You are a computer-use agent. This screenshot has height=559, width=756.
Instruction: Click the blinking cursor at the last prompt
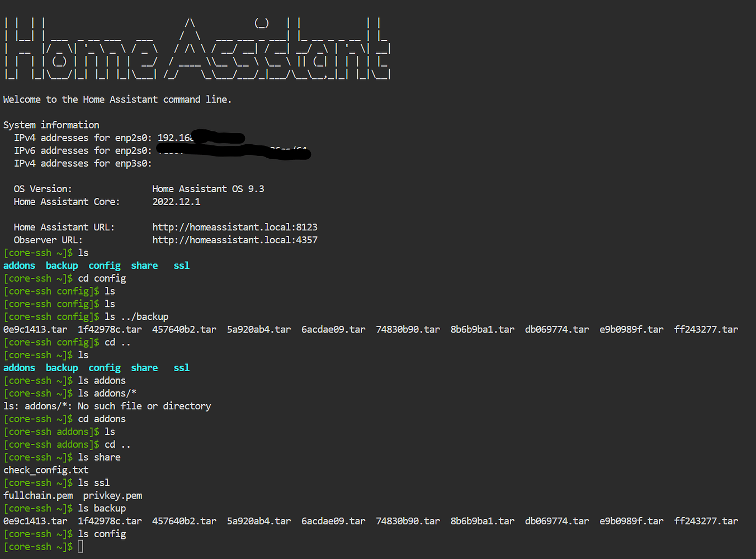point(81,547)
